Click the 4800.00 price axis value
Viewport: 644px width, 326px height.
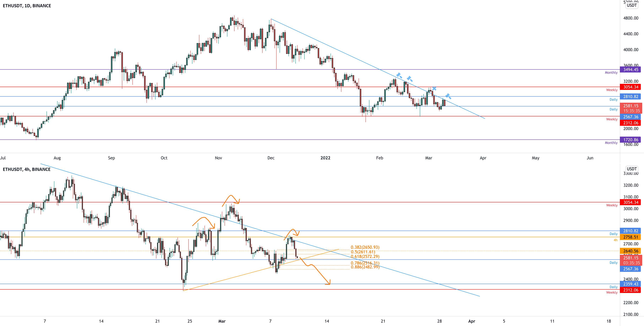(631, 18)
